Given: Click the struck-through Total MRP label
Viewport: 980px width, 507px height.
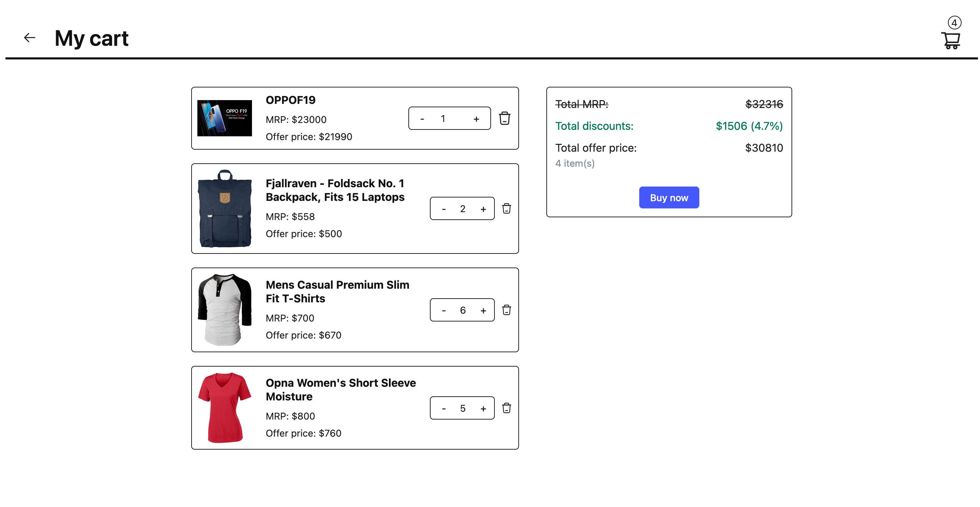Looking at the screenshot, I should (x=582, y=104).
